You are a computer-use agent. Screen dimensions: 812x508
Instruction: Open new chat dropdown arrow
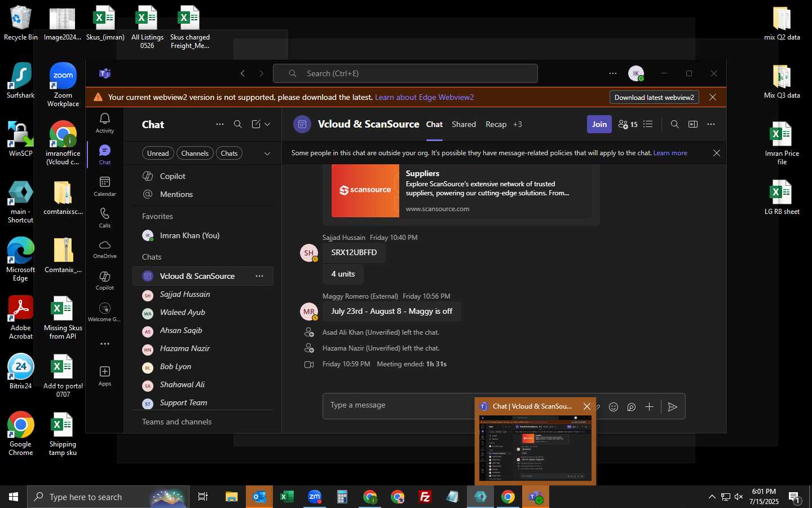click(x=267, y=124)
